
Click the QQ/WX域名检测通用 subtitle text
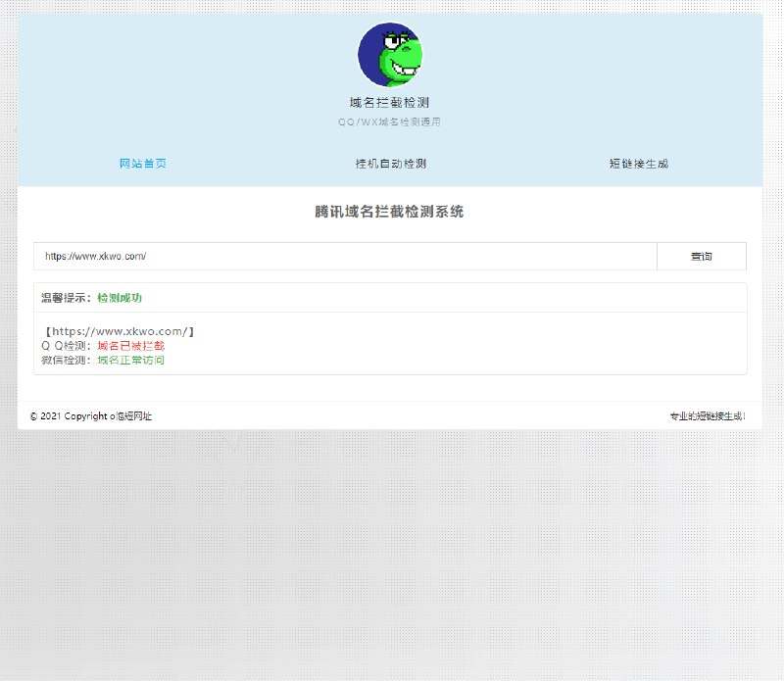point(389,121)
